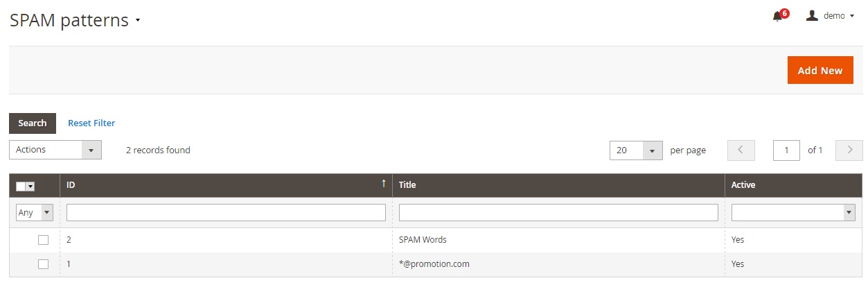Image resolution: width=868 pixels, height=285 pixels.
Task: Click the Search button
Action: coord(33,123)
